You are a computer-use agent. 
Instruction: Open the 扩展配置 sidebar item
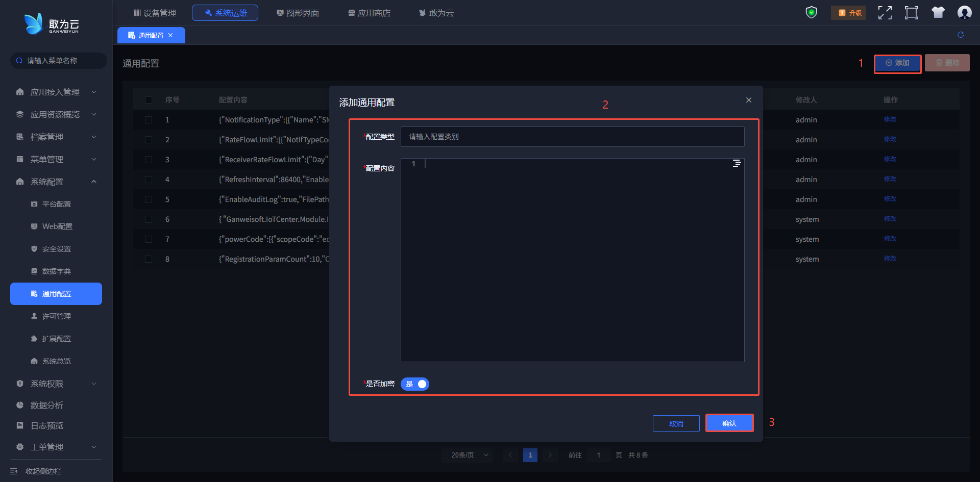[x=56, y=339]
